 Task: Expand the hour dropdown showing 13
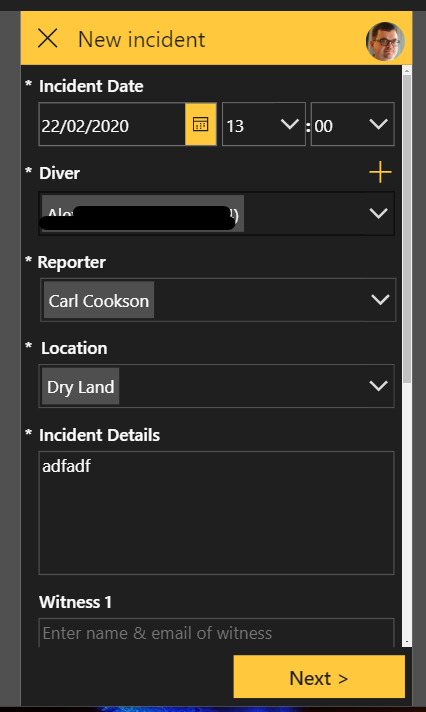pyautogui.click(x=263, y=124)
